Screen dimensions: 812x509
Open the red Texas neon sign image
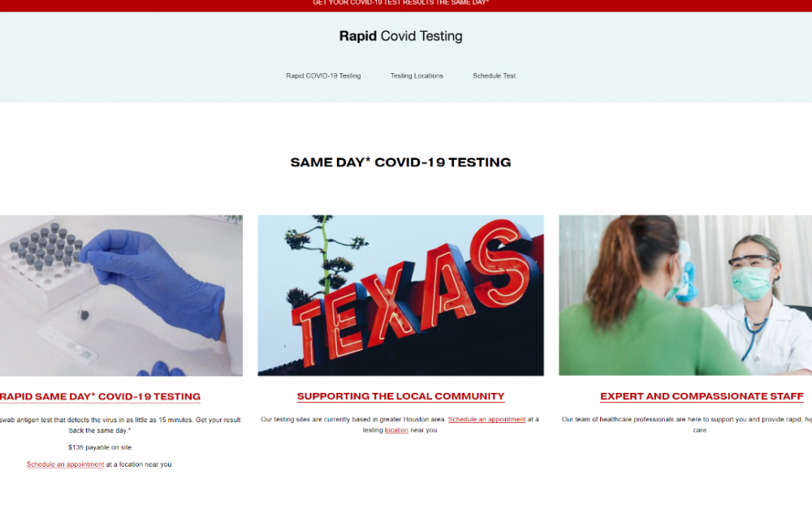(x=401, y=295)
